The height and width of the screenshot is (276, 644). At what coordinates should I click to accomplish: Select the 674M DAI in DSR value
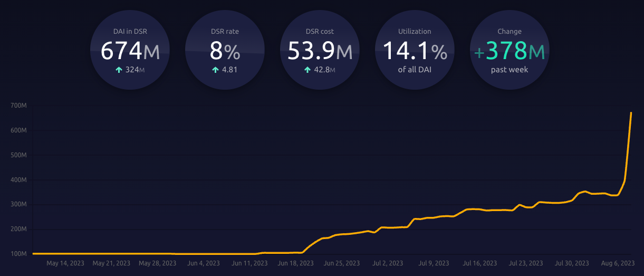(130, 51)
